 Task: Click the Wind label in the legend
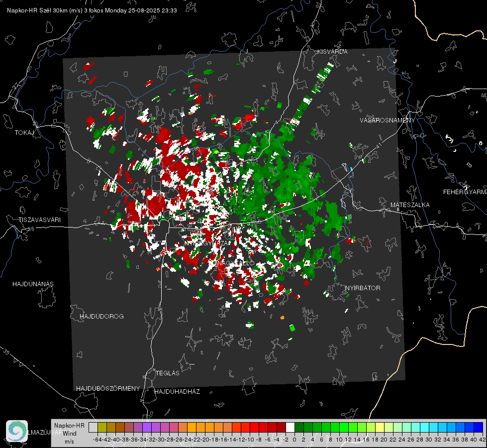tap(69, 434)
